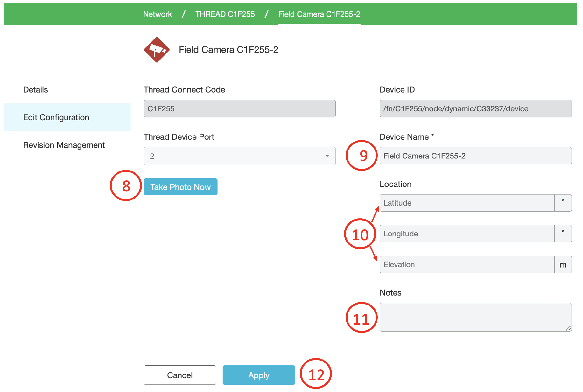The width and height of the screenshot is (583, 392).
Task: Click the Field Camera C1F255-2 page title
Action: [x=228, y=50]
